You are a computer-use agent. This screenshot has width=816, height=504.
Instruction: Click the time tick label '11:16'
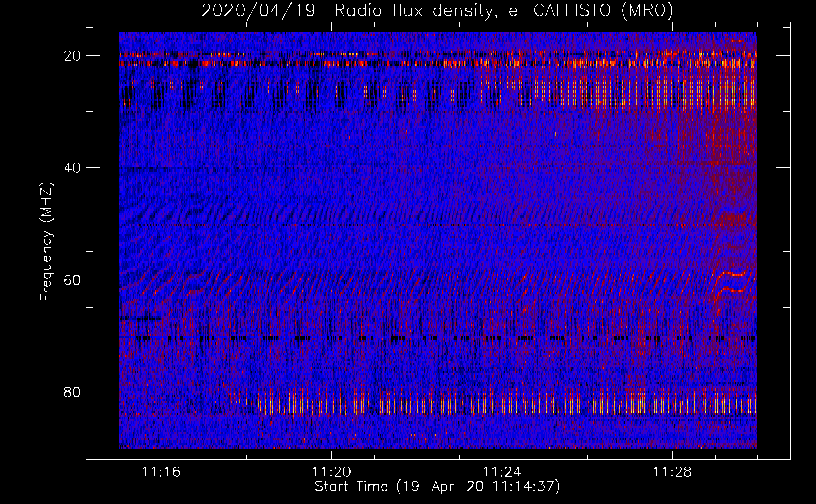point(161,472)
